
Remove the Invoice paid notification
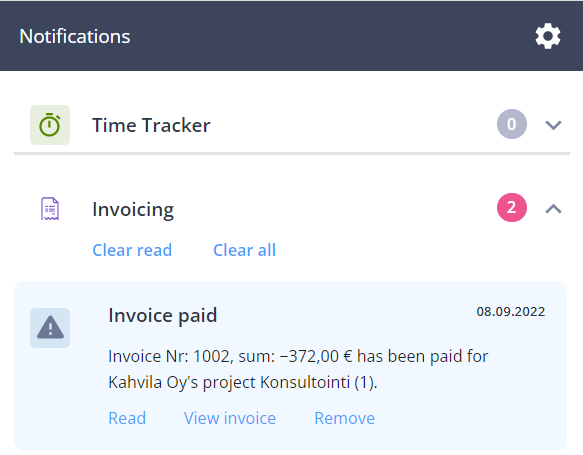coord(345,418)
